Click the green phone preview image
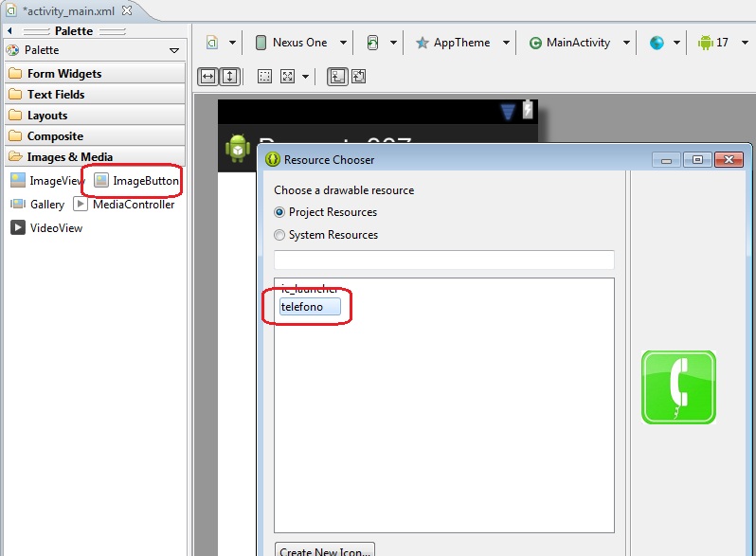756x556 pixels. click(x=678, y=387)
